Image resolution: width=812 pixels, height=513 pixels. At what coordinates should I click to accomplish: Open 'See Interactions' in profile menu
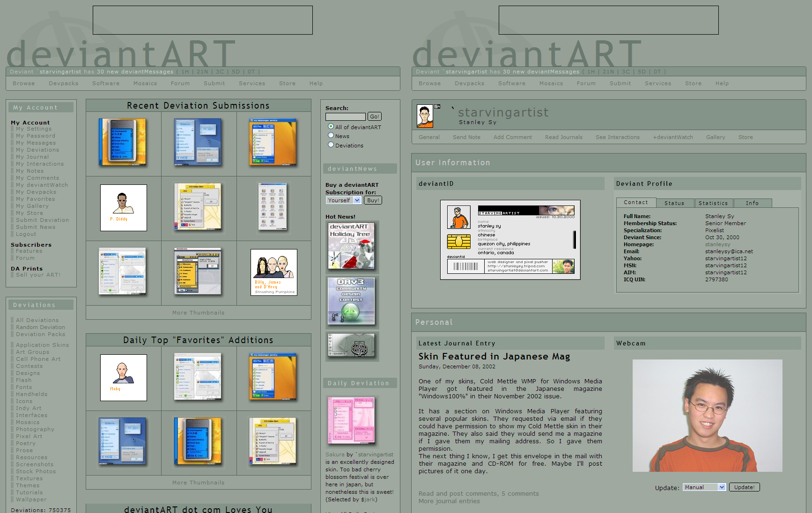click(x=618, y=137)
